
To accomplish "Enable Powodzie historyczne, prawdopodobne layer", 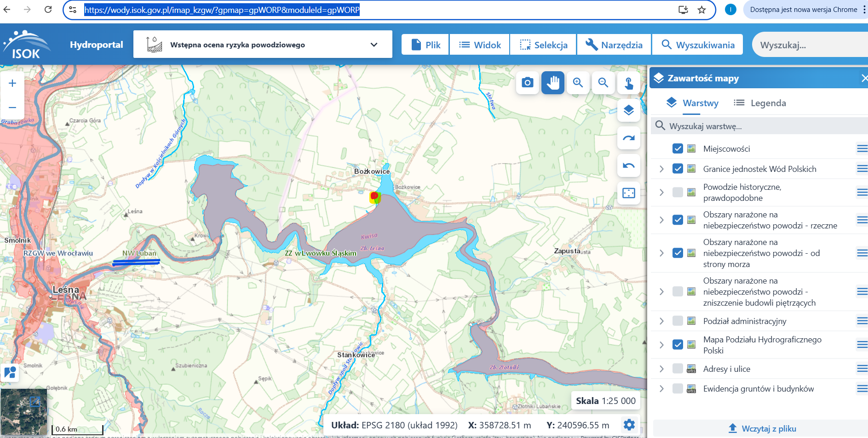I will (x=677, y=192).
